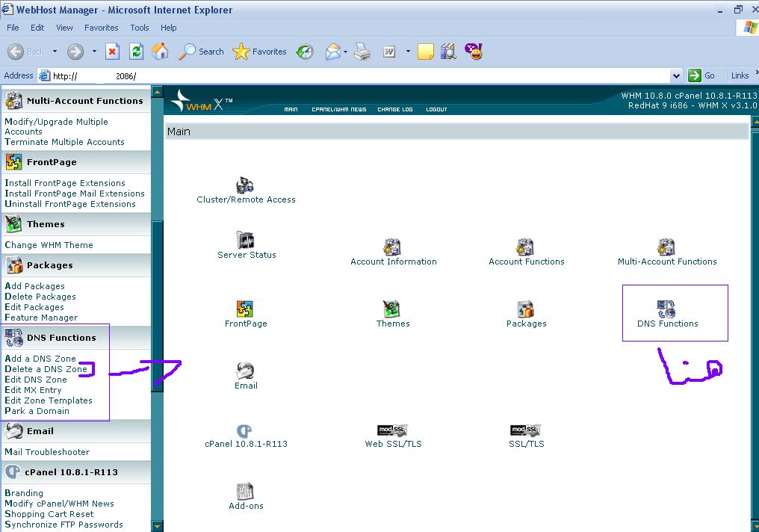The height and width of the screenshot is (532, 759).
Task: Click the Account Information icon
Action: (392, 247)
